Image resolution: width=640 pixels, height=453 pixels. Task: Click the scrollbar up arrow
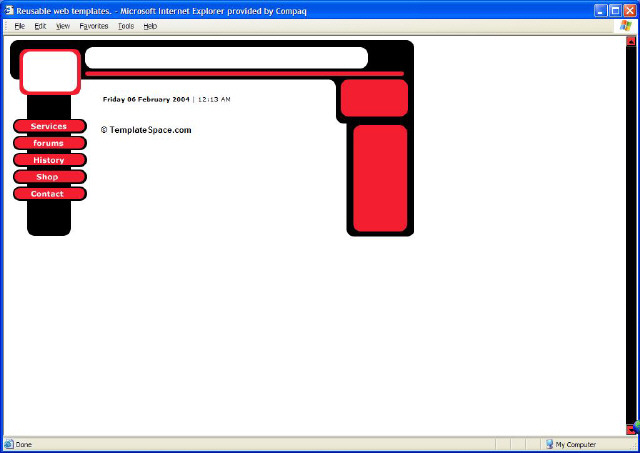point(631,42)
